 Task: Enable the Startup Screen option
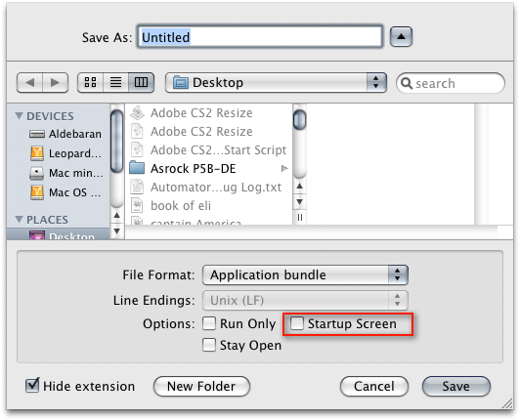click(297, 323)
